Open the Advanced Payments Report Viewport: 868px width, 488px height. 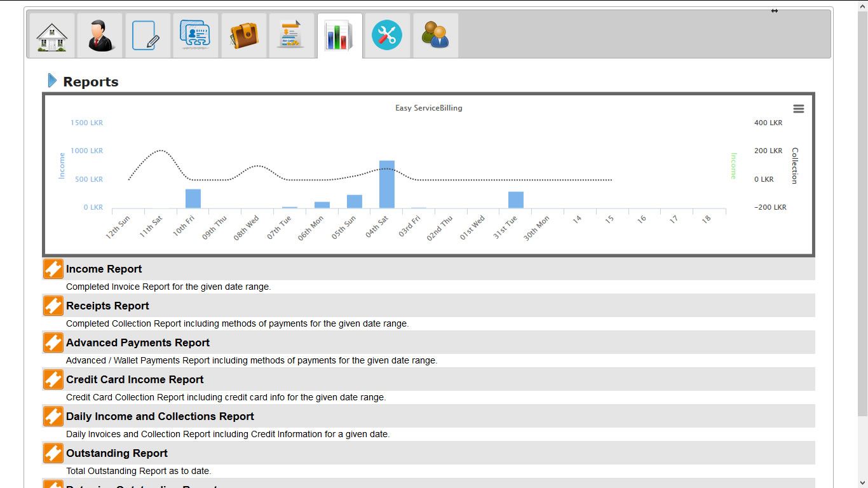pos(138,342)
